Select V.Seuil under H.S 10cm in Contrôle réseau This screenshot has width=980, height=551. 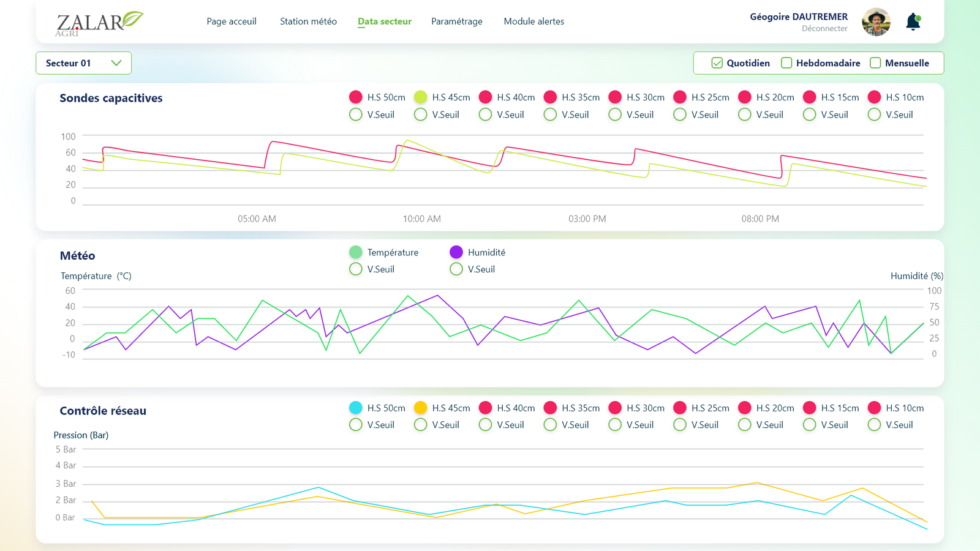[x=875, y=425]
